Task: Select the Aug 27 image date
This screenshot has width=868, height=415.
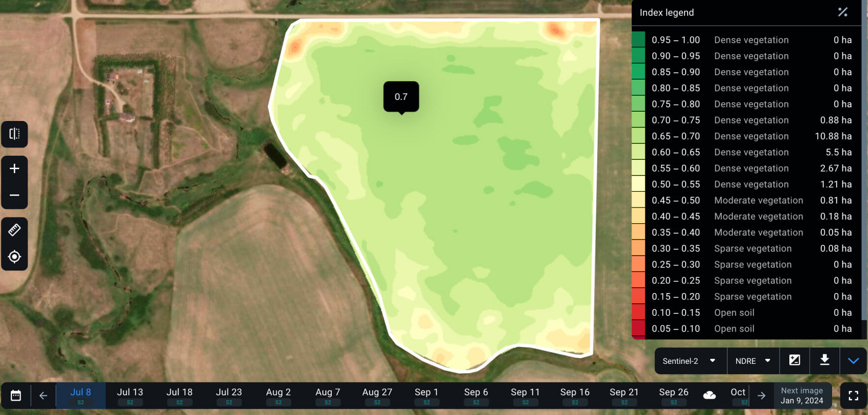Action: 377,395
